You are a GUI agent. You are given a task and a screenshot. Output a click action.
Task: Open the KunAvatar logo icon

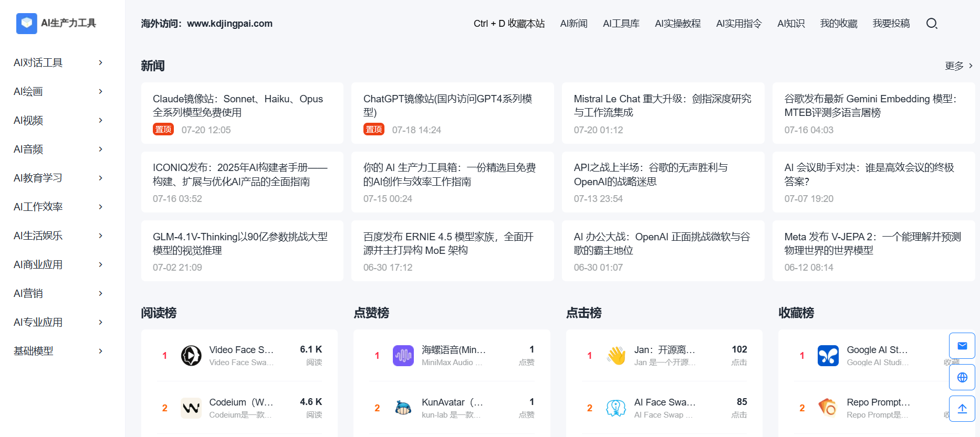[x=403, y=408]
